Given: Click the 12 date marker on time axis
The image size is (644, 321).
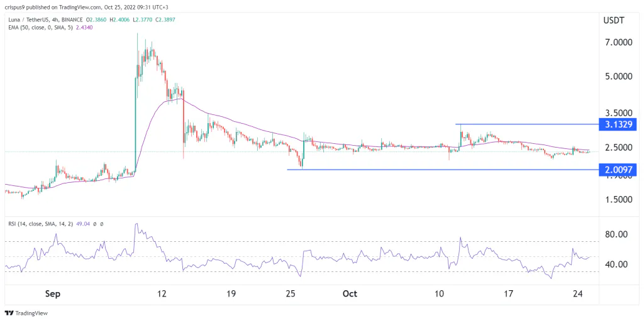Looking at the screenshot, I should click(x=162, y=294).
